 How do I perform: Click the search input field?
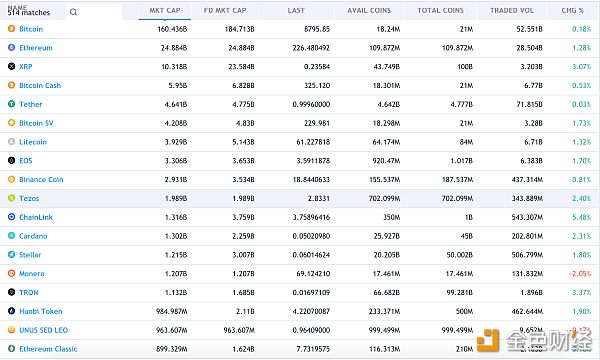(x=94, y=12)
